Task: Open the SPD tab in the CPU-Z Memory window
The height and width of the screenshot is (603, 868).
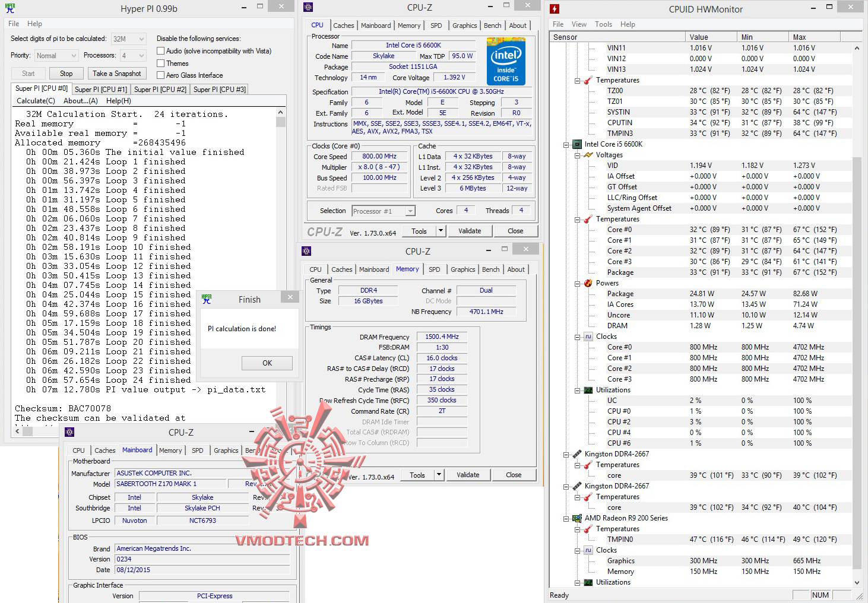Action: (x=435, y=269)
